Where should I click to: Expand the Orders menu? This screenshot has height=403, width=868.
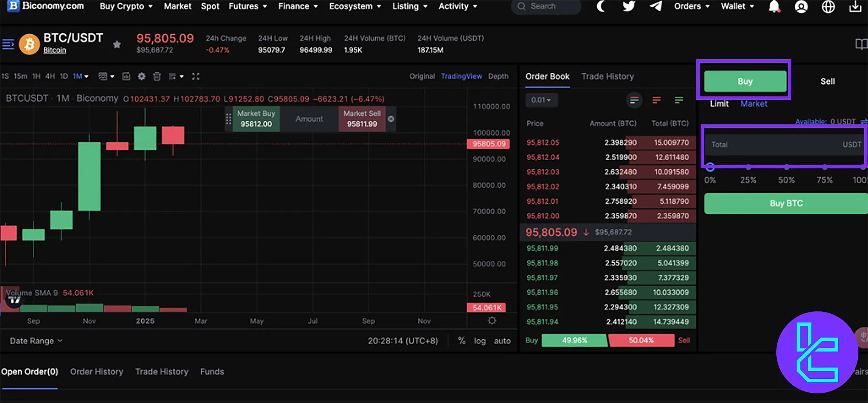[x=692, y=6]
